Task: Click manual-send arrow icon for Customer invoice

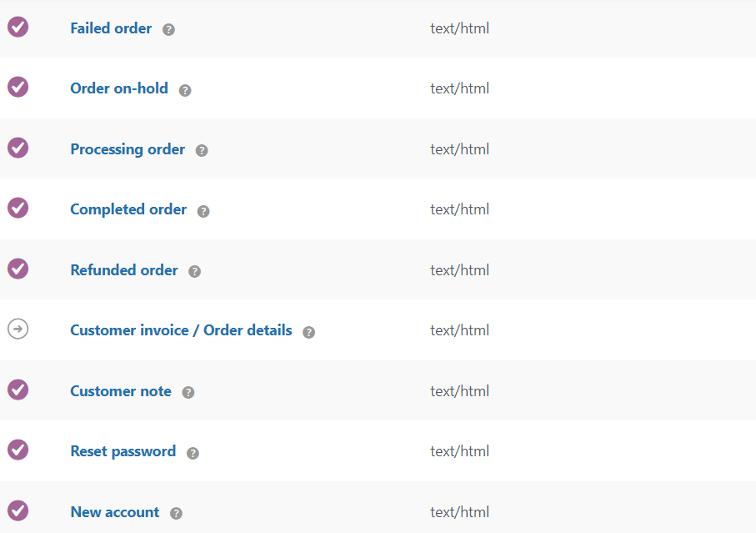Action: [x=18, y=329]
